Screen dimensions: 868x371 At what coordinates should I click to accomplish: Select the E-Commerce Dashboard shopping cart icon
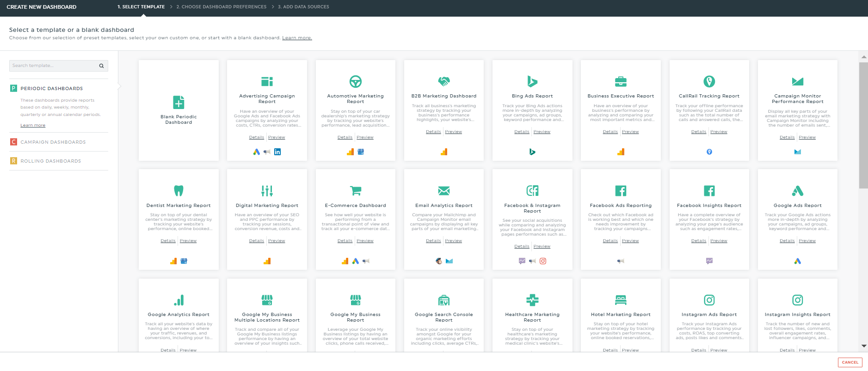tap(355, 191)
